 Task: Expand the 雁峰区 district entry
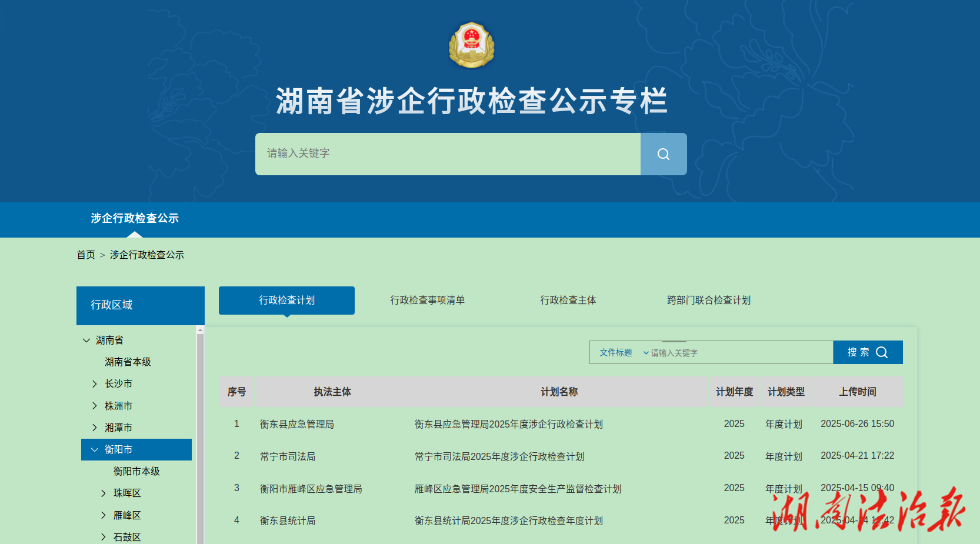click(104, 515)
